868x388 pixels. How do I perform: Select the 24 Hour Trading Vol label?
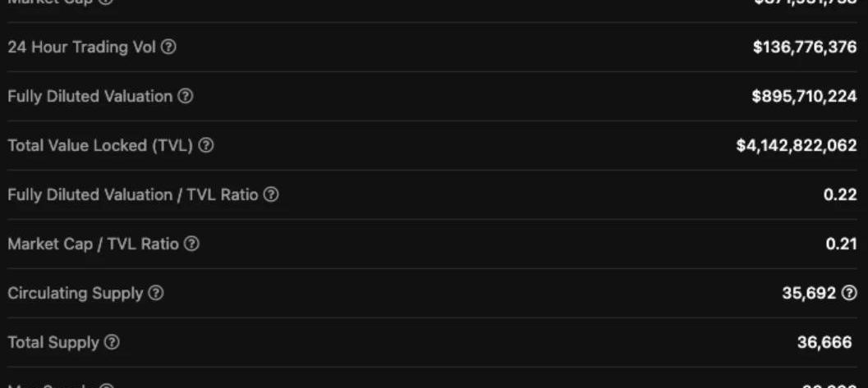[82, 48]
